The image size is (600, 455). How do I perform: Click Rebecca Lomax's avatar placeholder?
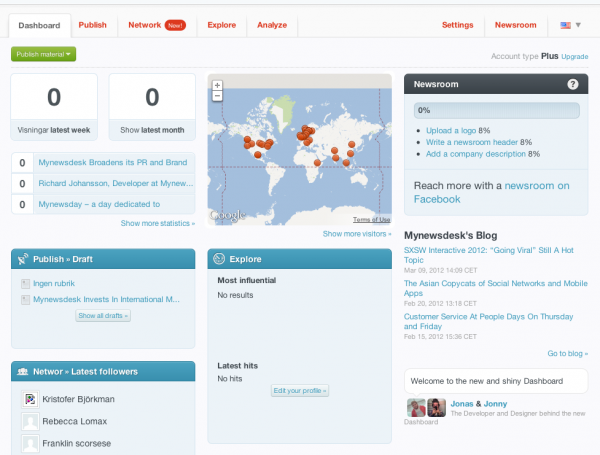click(30, 422)
